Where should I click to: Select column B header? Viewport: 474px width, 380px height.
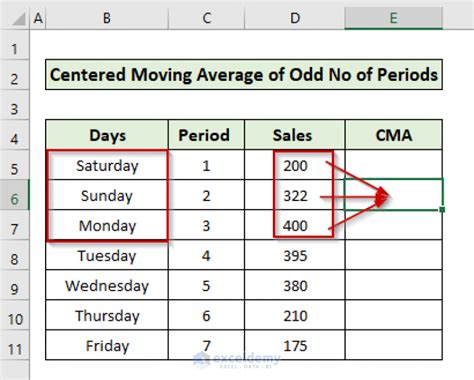107,18
